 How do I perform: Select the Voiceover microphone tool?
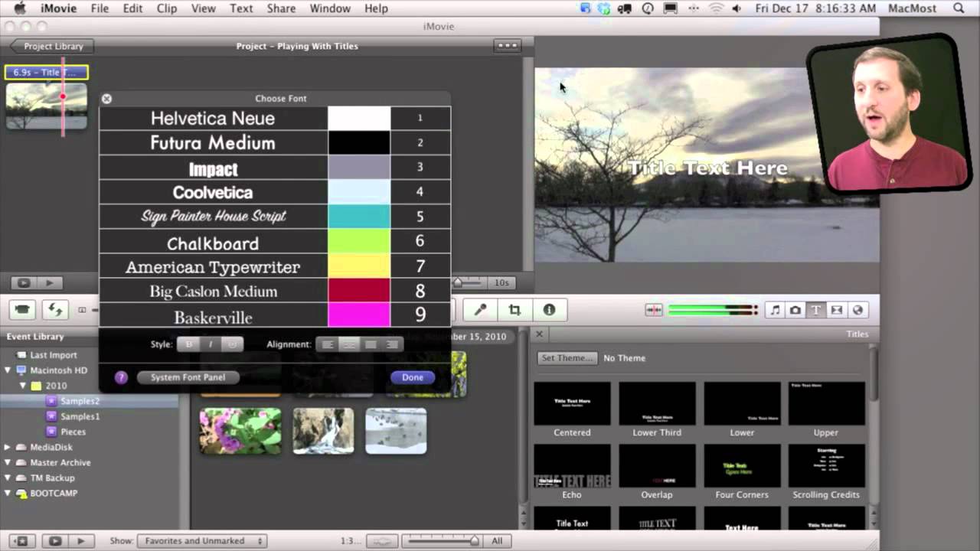pyautogui.click(x=480, y=310)
